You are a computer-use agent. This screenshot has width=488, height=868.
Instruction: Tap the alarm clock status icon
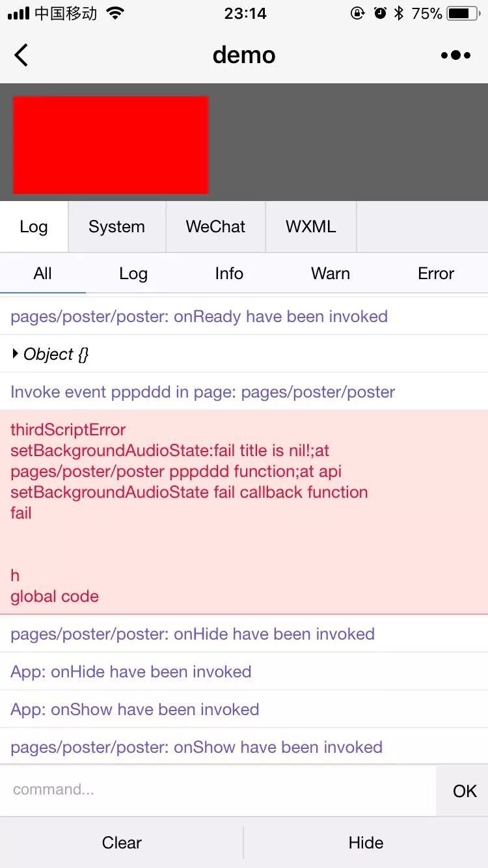pyautogui.click(x=380, y=13)
